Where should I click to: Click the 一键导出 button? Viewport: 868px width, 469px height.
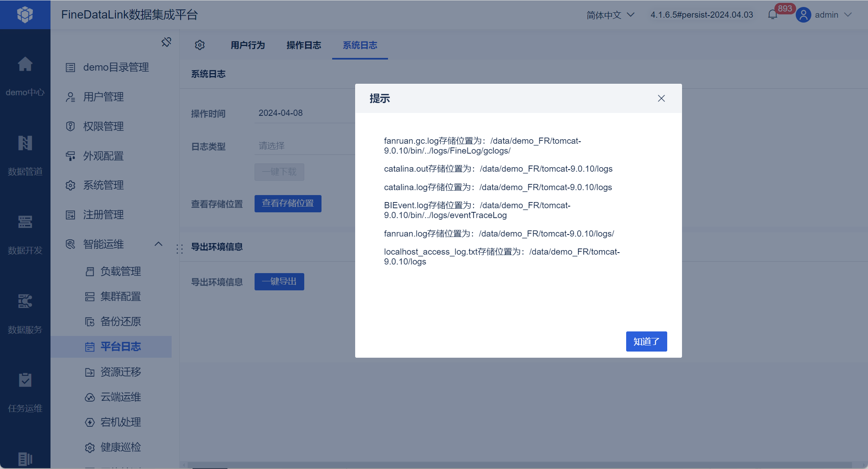(279, 282)
